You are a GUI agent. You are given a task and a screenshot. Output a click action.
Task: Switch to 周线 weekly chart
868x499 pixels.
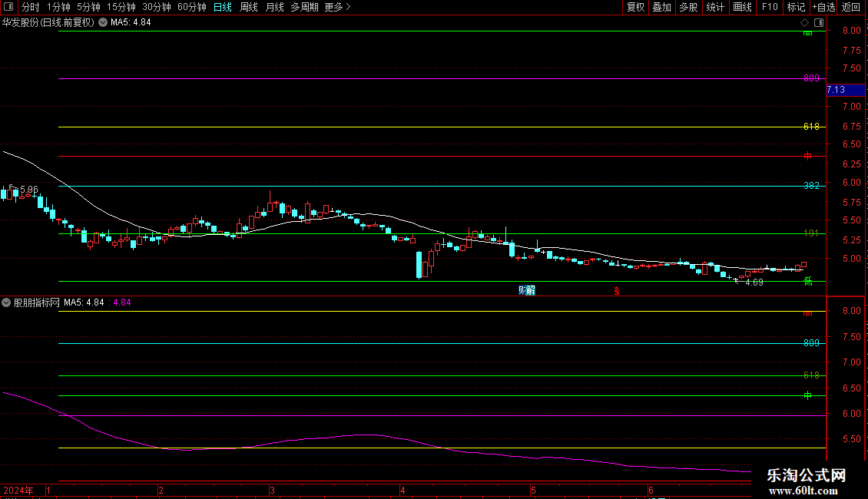coord(249,7)
